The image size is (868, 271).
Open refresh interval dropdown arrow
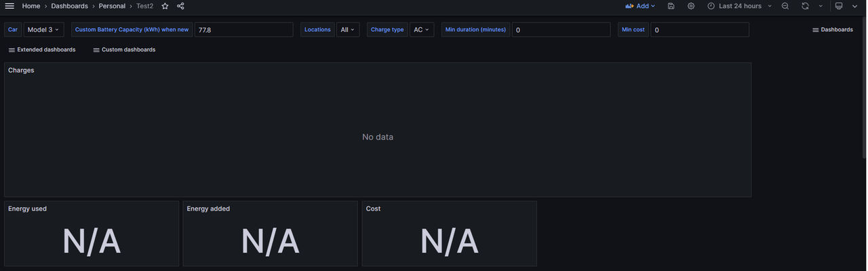pos(821,6)
